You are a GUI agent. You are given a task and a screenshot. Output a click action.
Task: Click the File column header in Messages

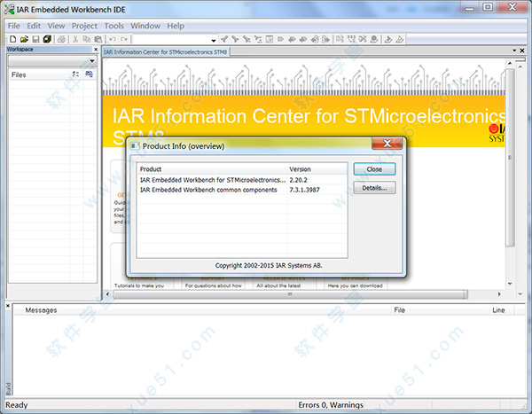pyautogui.click(x=440, y=310)
